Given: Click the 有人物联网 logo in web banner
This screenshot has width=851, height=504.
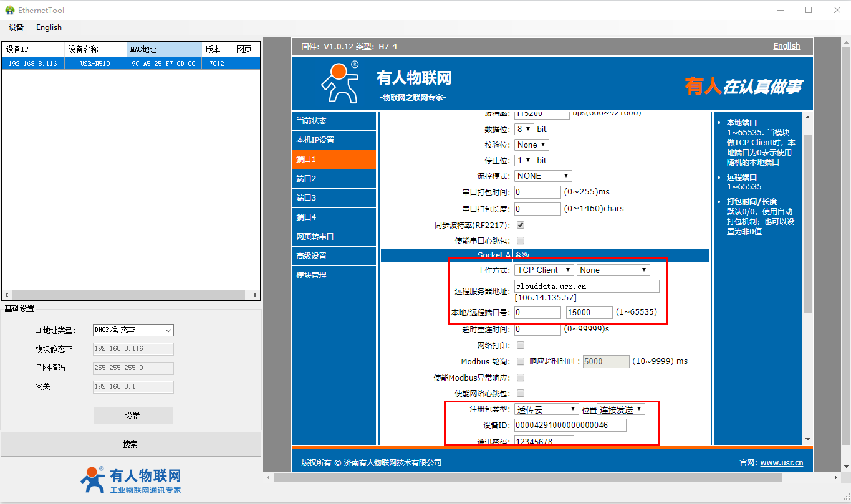Looking at the screenshot, I should 340,82.
